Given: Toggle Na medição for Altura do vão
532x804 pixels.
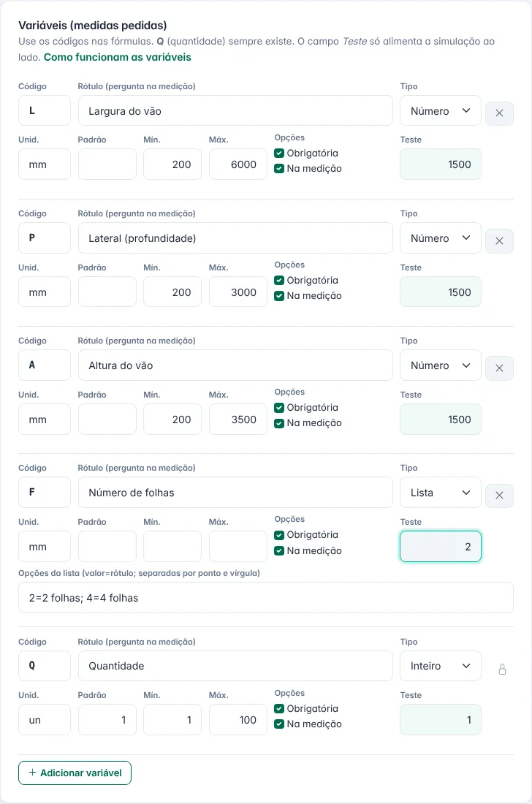Looking at the screenshot, I should click(x=279, y=423).
